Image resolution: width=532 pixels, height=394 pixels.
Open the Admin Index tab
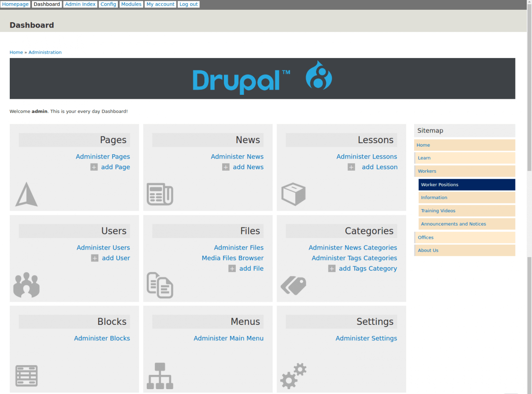[x=80, y=4]
